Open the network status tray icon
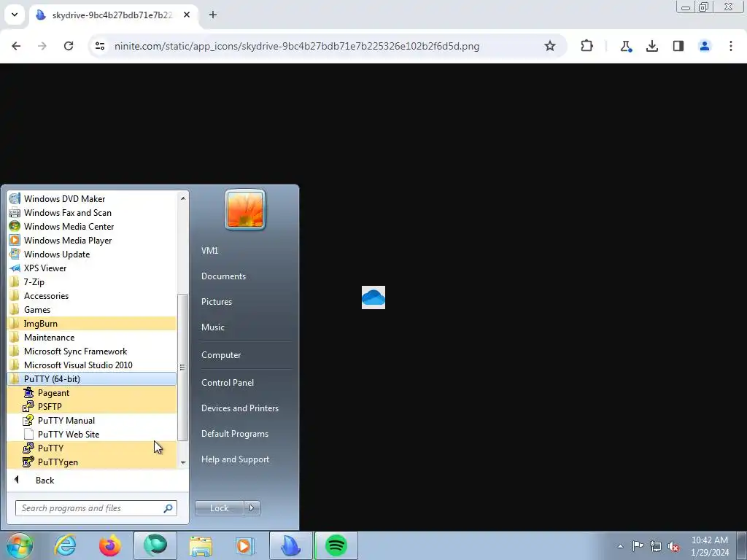747x560 pixels. pyautogui.click(x=656, y=546)
